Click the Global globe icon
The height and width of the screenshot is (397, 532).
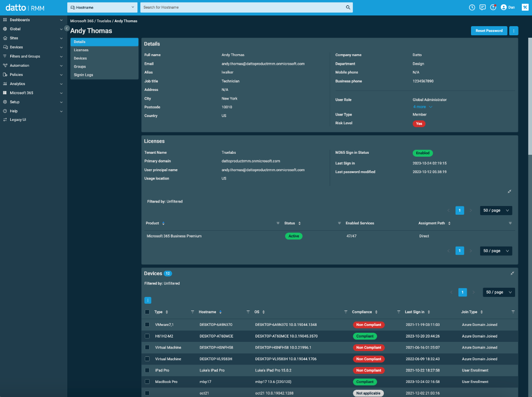click(5, 29)
